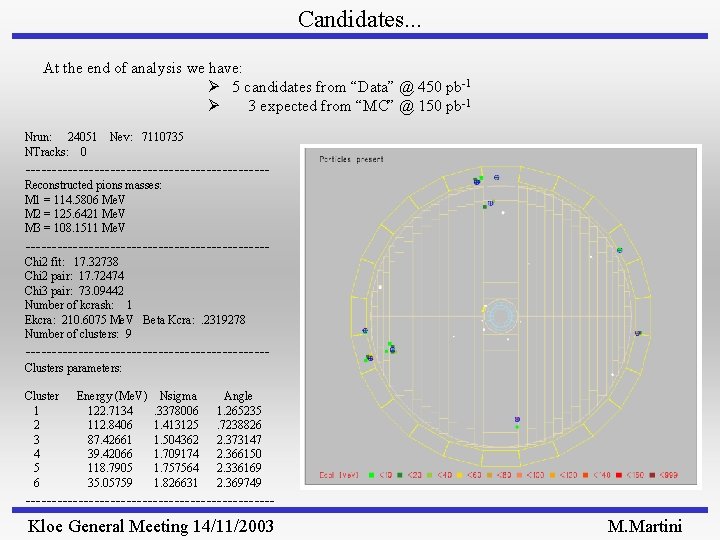Click the 'Ecal (MeV)' legend label
This screenshot has height=540, width=720.
pos(339,475)
